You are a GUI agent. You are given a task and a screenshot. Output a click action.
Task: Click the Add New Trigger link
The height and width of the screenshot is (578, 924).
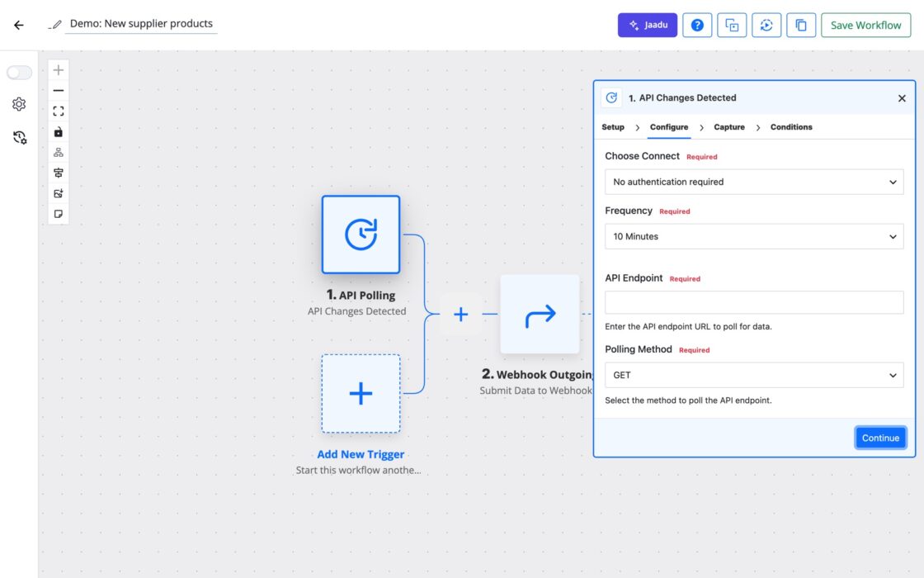coord(361,454)
